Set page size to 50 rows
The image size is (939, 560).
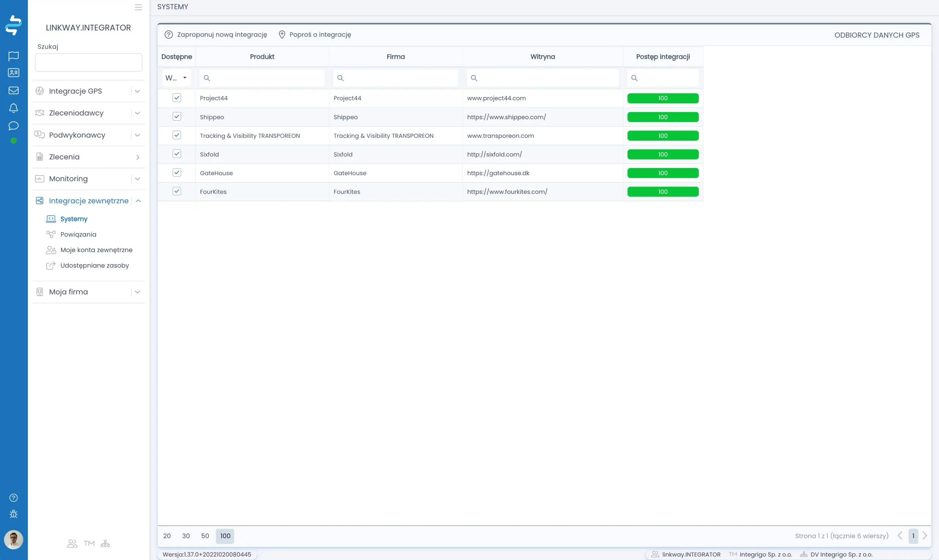pyautogui.click(x=205, y=536)
